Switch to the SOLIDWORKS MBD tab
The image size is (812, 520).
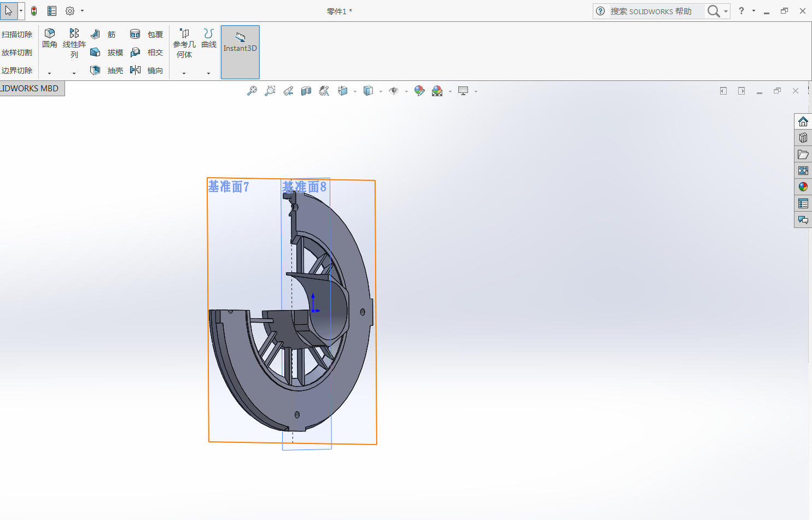coord(31,89)
